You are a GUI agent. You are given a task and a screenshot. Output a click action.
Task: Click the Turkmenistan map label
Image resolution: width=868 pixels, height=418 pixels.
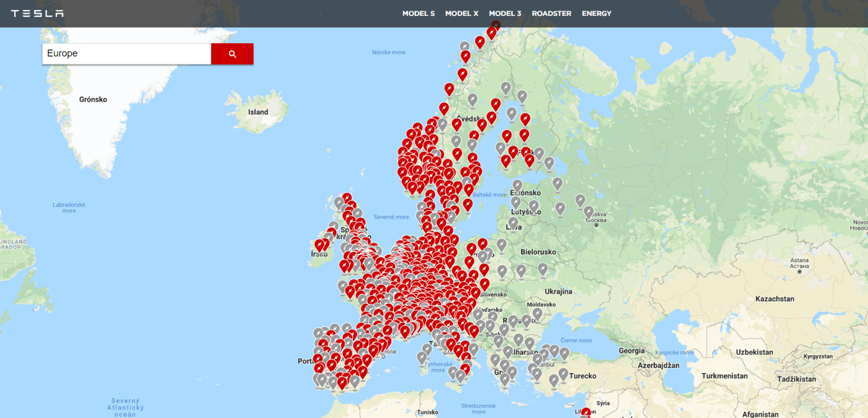tap(725, 376)
